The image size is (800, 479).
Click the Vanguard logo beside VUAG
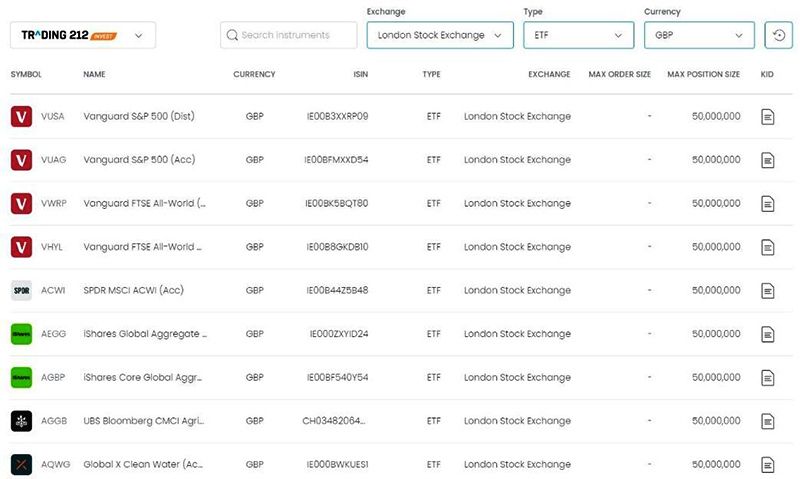point(21,160)
